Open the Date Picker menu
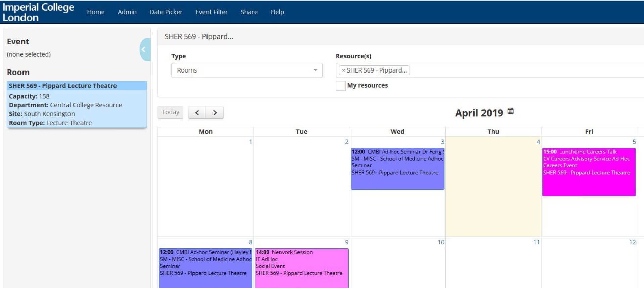Viewport: 644px width, 288px height. pyautogui.click(x=166, y=12)
